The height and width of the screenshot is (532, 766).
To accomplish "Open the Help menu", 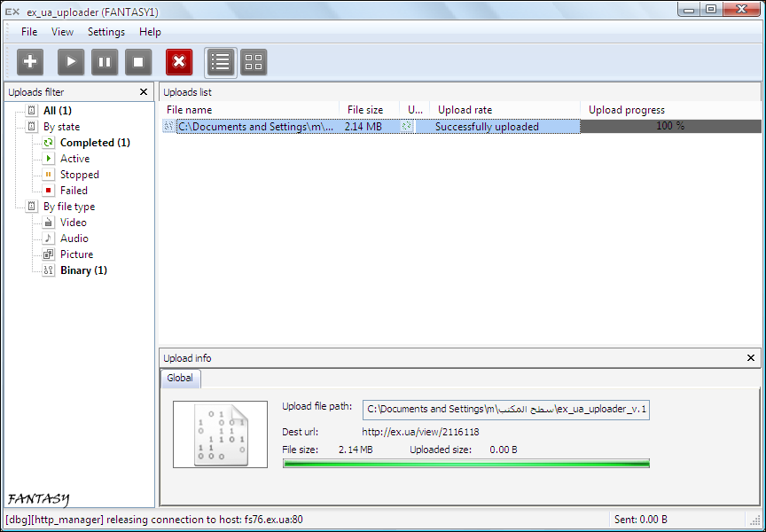I will pyautogui.click(x=150, y=32).
